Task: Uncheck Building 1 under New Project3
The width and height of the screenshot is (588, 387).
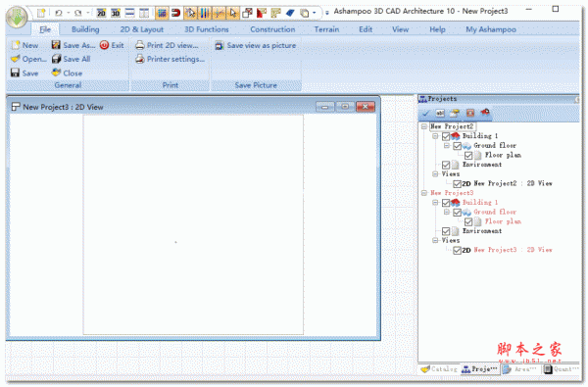Action: click(446, 203)
